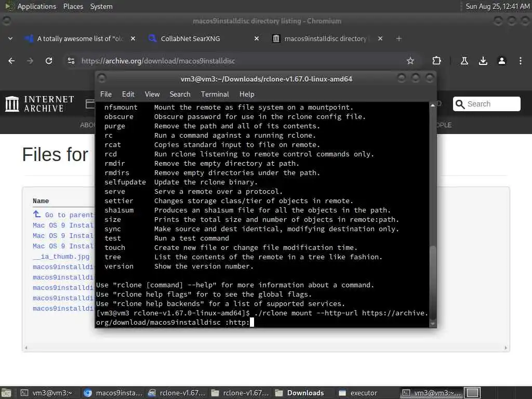Open the terminal Help menu
This screenshot has height=399, width=532.
point(247,95)
